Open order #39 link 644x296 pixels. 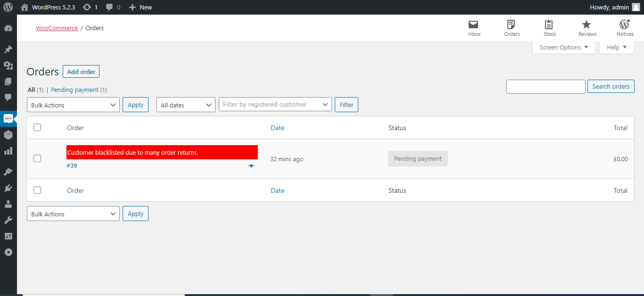[x=72, y=165]
